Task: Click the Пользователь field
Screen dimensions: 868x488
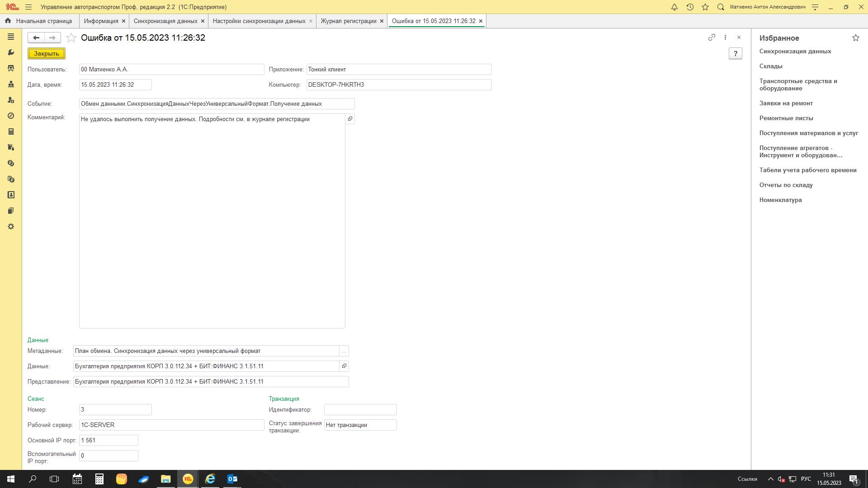Action: pos(172,70)
